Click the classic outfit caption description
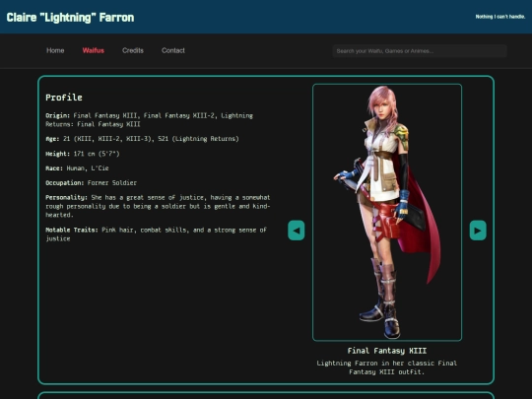The image size is (532, 399). 387,367
